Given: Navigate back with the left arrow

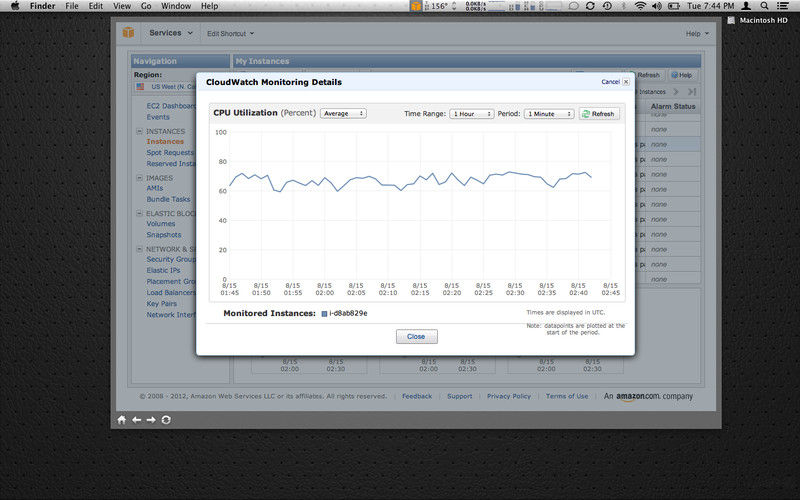Looking at the screenshot, I should click(136, 420).
